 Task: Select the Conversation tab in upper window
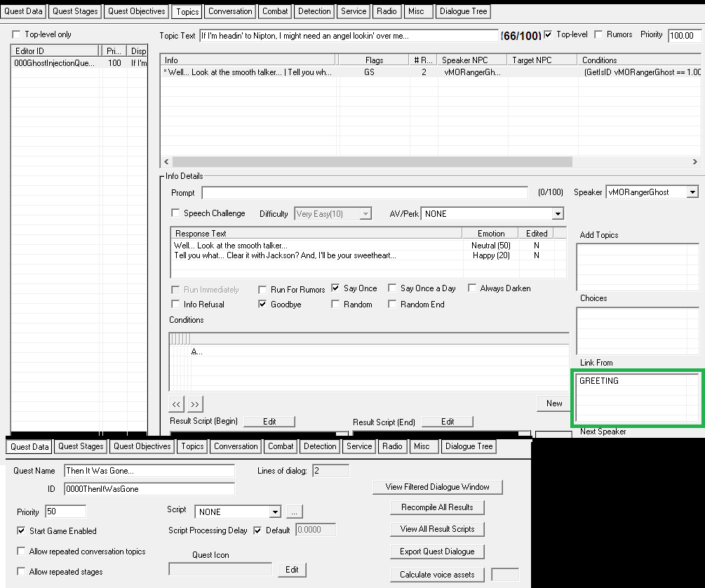230,11
